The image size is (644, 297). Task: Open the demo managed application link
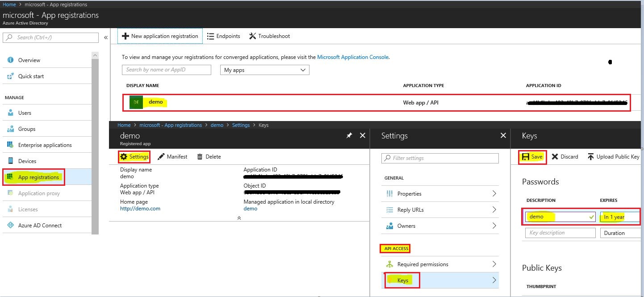[250, 209]
